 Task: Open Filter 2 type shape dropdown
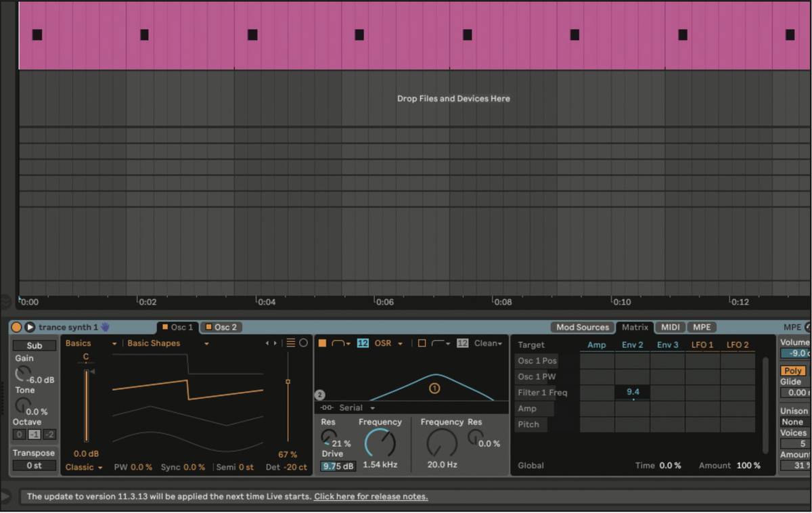pyautogui.click(x=441, y=344)
